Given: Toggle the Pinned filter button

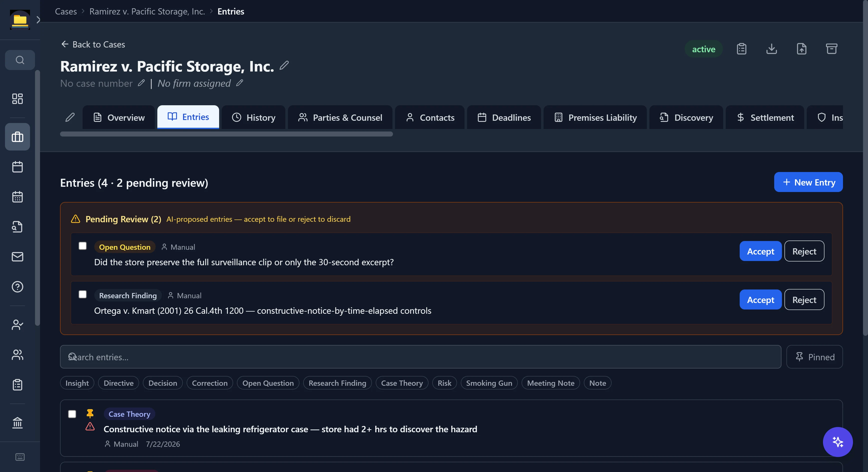Looking at the screenshot, I should click(814, 356).
